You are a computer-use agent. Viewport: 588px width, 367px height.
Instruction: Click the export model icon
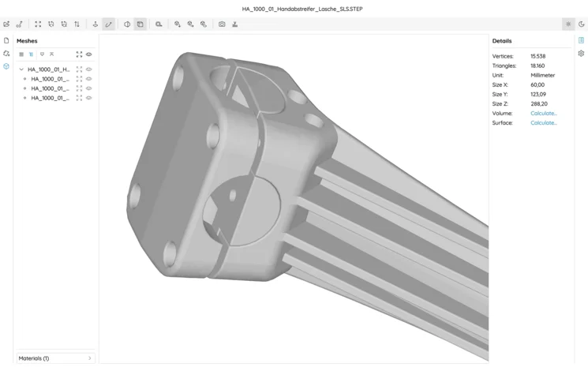[235, 24]
